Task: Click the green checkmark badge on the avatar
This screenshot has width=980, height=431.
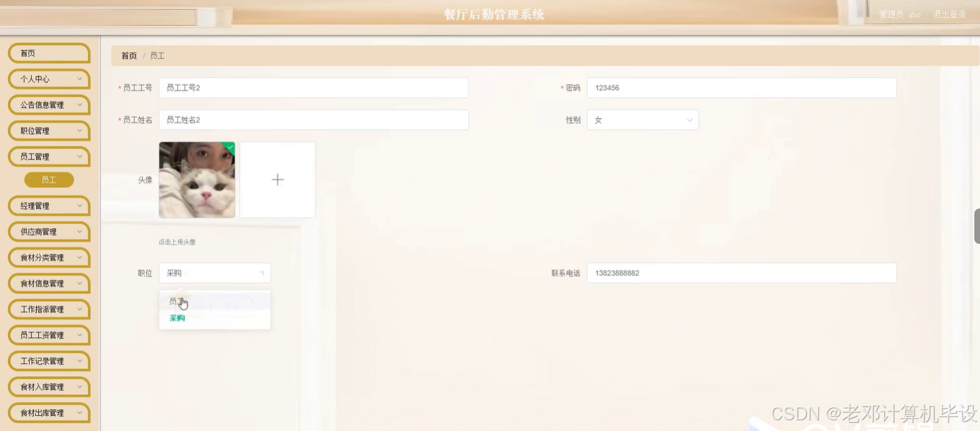Action: tap(230, 147)
